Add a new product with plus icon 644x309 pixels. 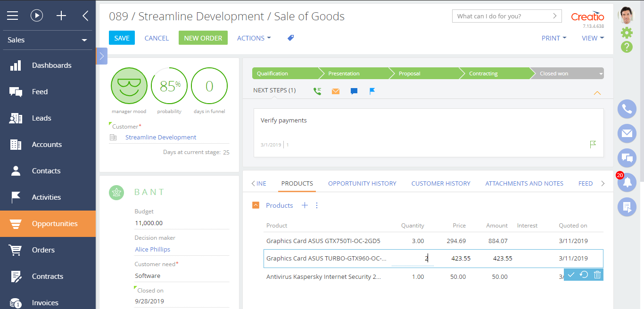point(305,205)
